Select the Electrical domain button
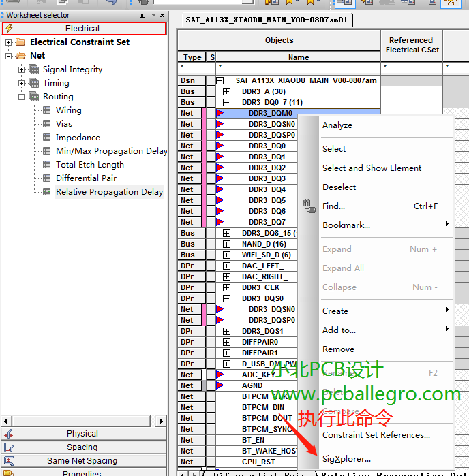 [x=82, y=29]
